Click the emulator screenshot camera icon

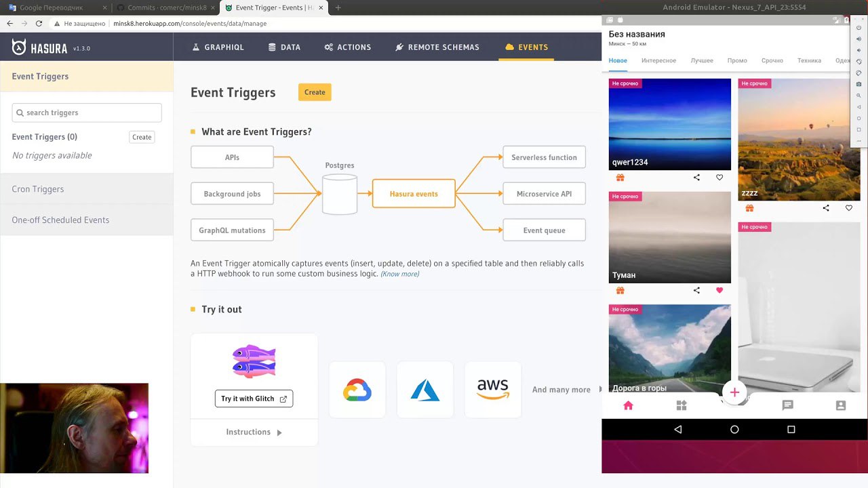coord(859,84)
